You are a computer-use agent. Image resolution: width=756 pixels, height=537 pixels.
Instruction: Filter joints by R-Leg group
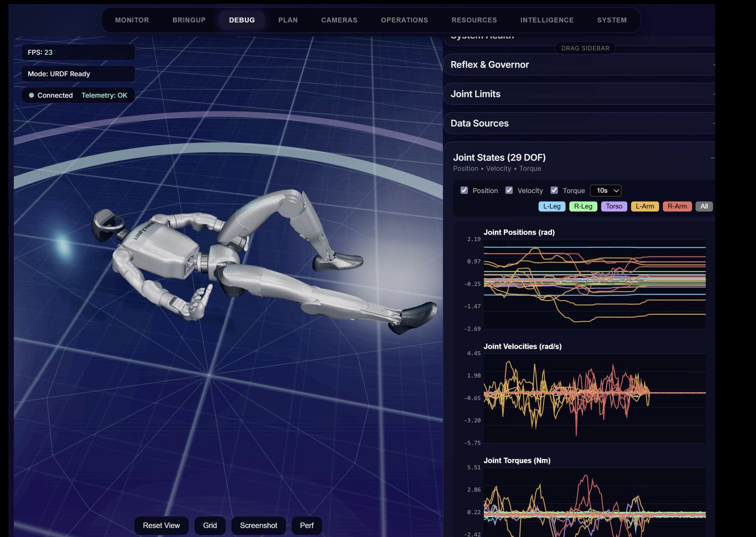point(583,207)
